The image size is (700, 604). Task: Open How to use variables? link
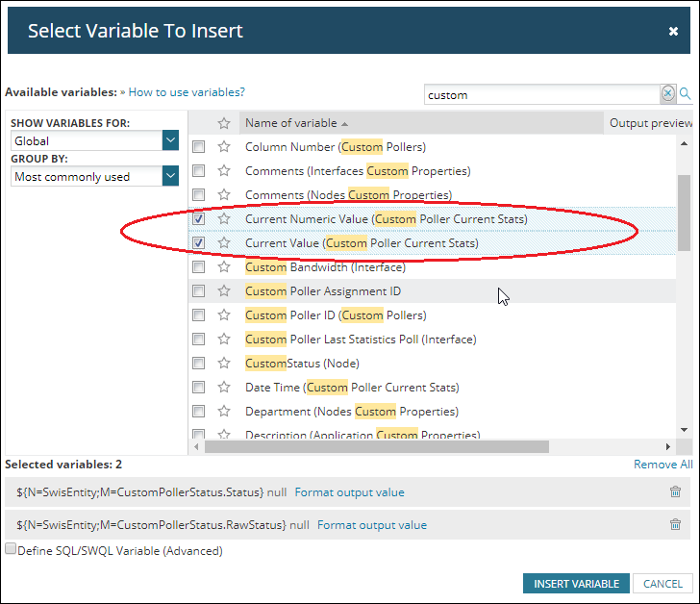pos(187,92)
